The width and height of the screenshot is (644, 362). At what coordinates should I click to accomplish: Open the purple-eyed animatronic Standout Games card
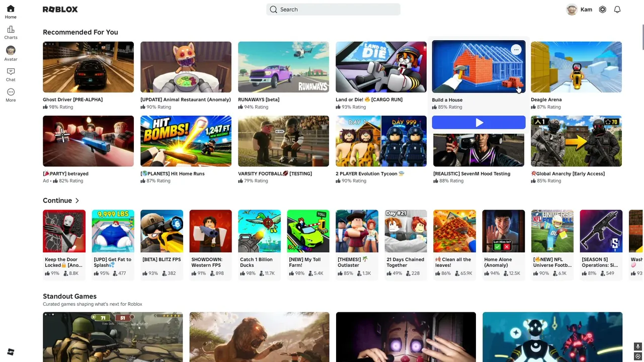tap(406, 337)
